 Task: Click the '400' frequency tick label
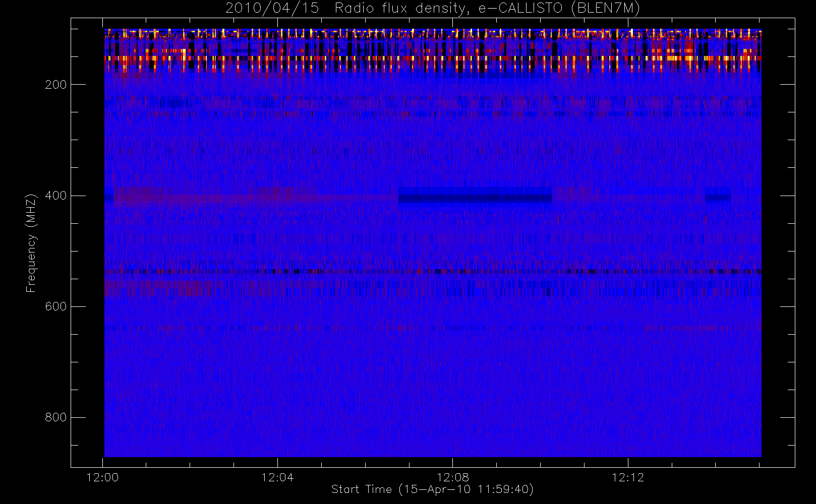pyautogui.click(x=56, y=196)
